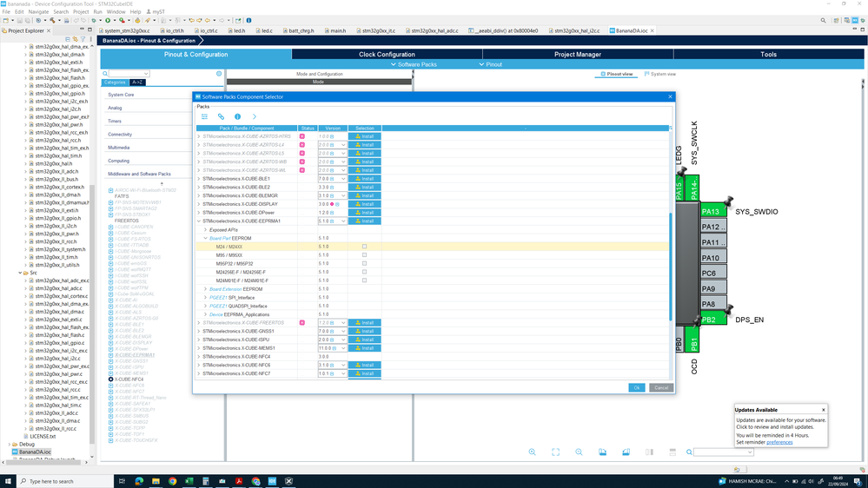Select the Categories sorting toggle

(115, 82)
